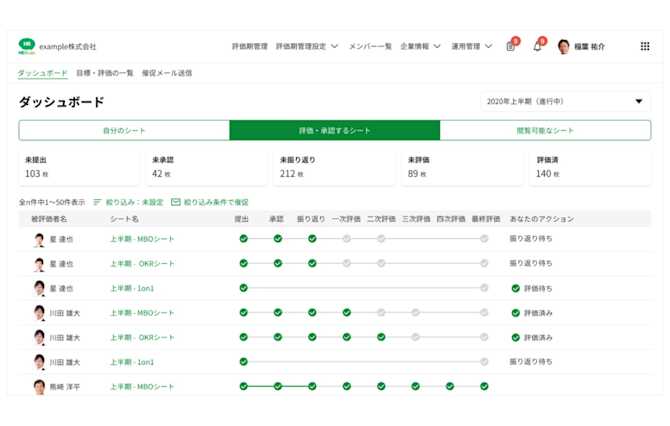This screenshot has width=670, height=426.
Task: Click 振り返り待ち in 川田's 1on1 row
Action: [531, 362]
